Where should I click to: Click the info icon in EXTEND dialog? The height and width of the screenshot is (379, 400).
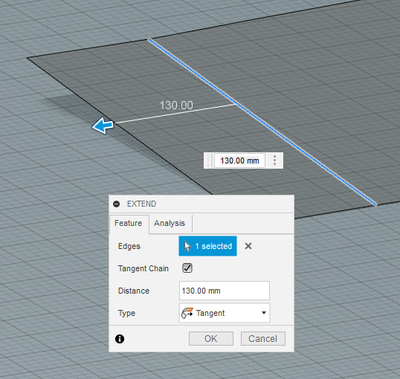(x=120, y=339)
